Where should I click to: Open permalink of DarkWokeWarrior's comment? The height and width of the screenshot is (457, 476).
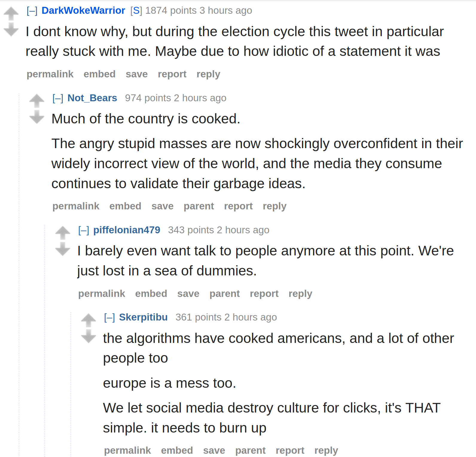(x=50, y=74)
